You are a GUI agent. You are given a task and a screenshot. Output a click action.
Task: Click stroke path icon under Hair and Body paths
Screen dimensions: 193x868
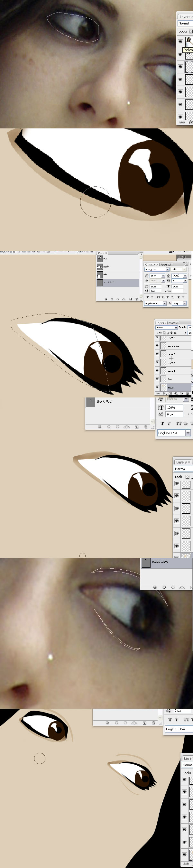pos(112,300)
